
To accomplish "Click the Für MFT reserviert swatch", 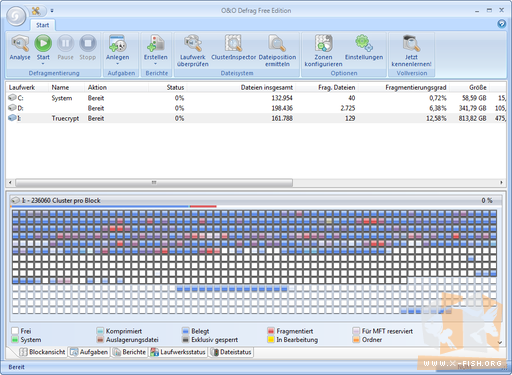I will pos(356,331).
